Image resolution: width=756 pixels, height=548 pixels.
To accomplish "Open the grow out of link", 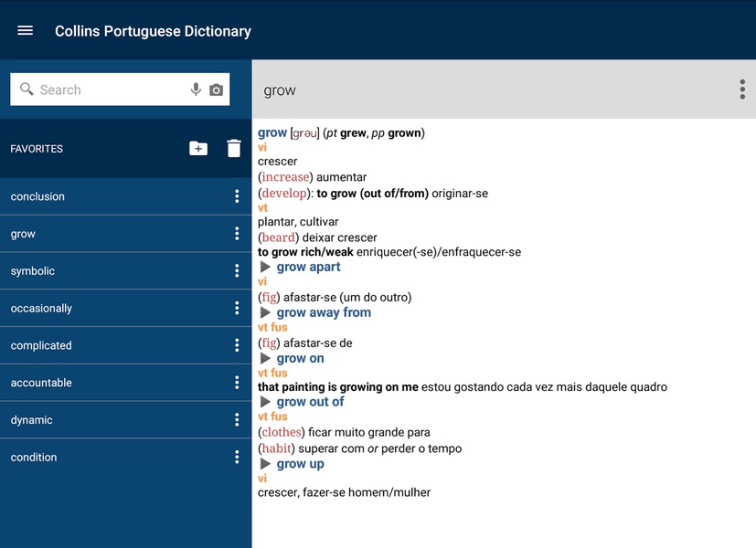I will coord(311,402).
